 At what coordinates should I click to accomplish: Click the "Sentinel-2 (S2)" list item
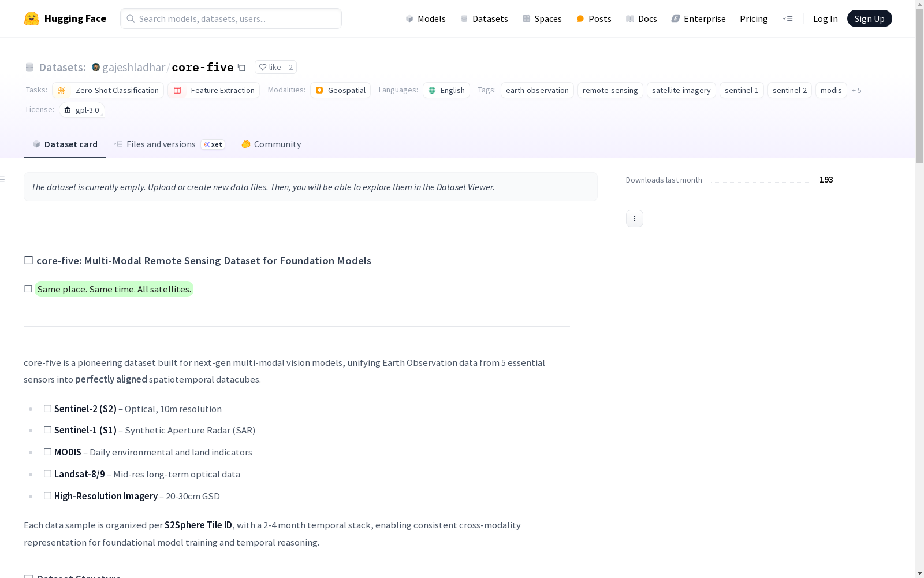132,409
